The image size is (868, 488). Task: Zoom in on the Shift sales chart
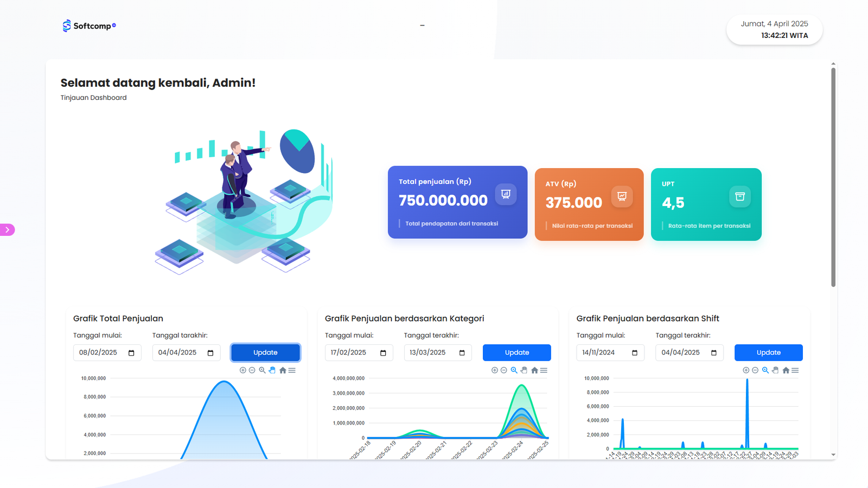coord(746,370)
